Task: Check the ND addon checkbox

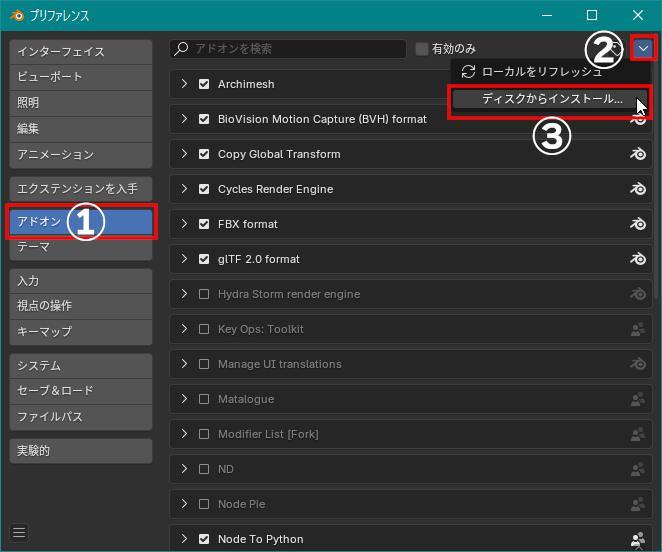Action: (204, 469)
